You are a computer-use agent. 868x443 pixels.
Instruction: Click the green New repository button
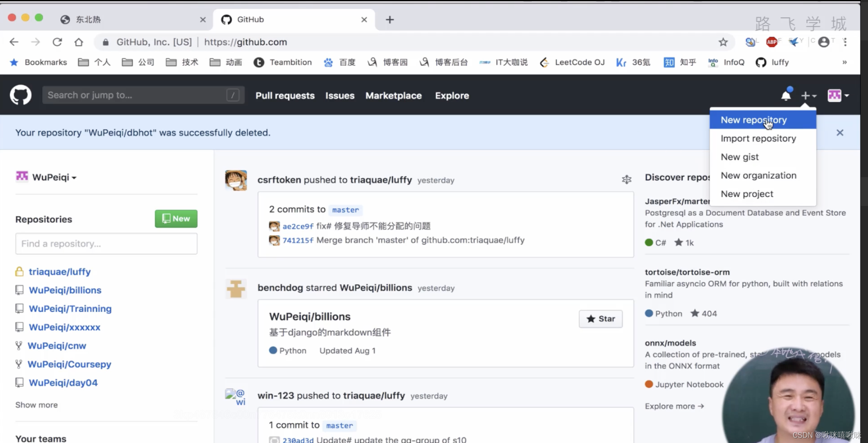(176, 219)
